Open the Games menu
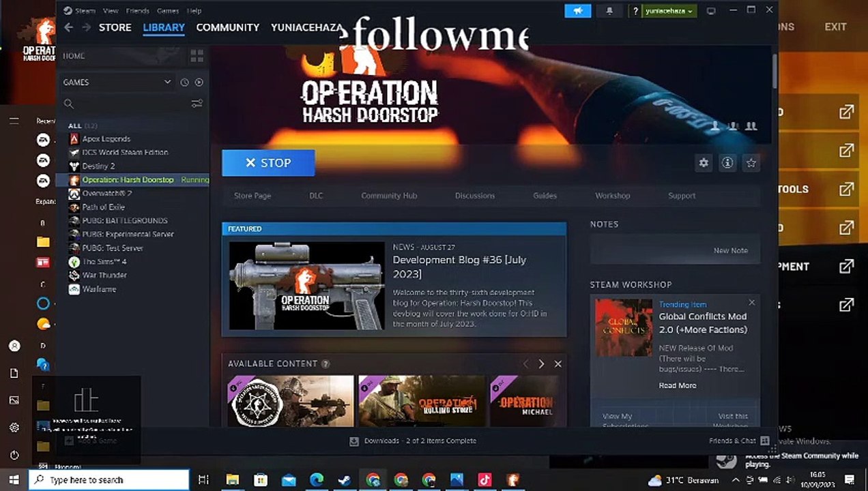Screen dimensions: 868x491 coord(168,11)
